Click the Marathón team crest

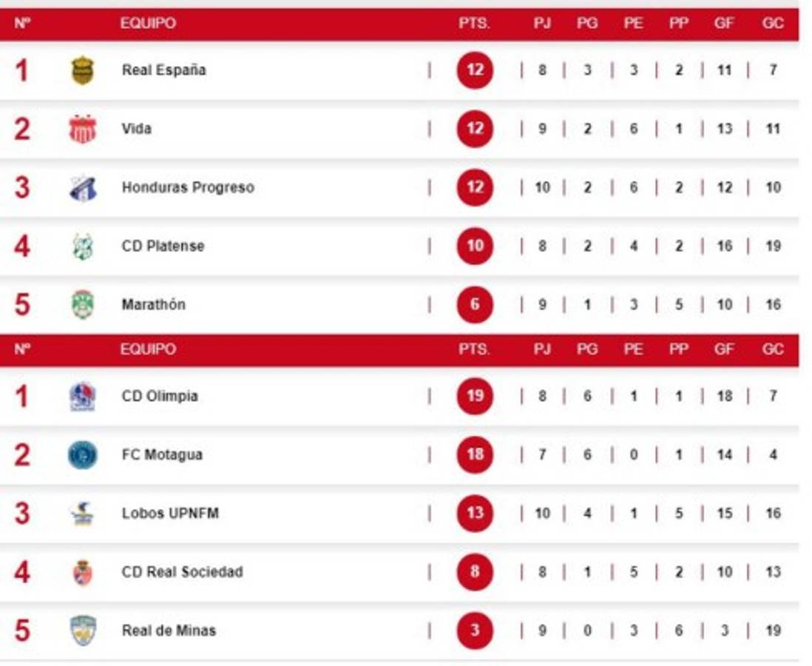[x=83, y=305]
